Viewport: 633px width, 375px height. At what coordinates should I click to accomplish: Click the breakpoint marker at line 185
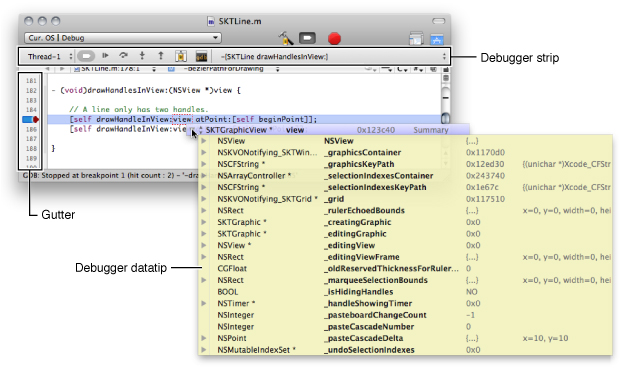tap(31, 119)
